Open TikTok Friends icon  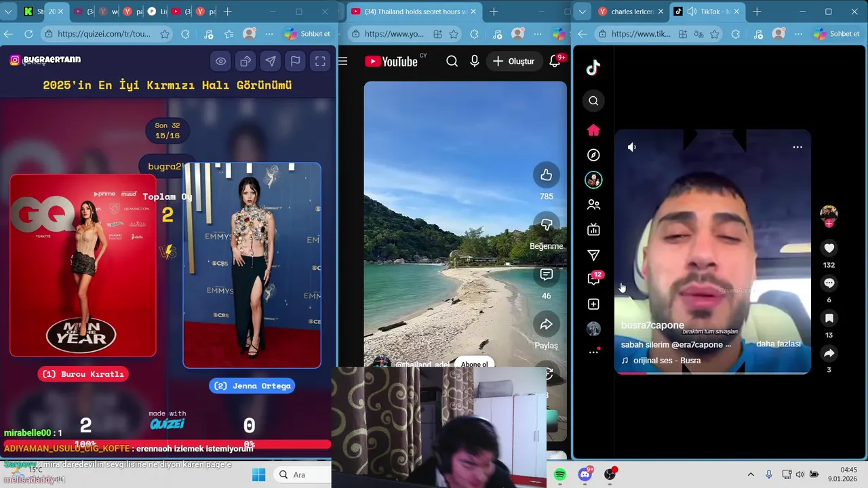(593, 205)
